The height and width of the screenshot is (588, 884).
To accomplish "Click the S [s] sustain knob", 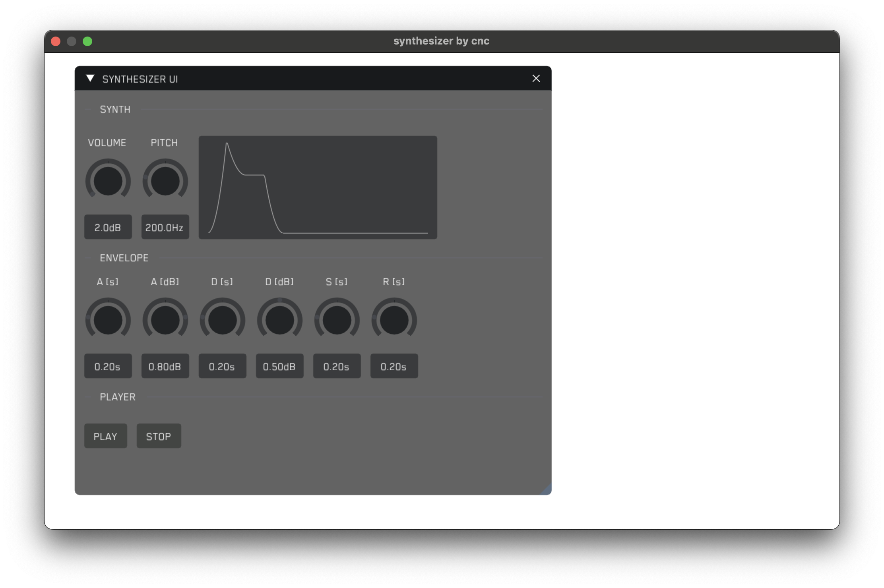I will 337,320.
